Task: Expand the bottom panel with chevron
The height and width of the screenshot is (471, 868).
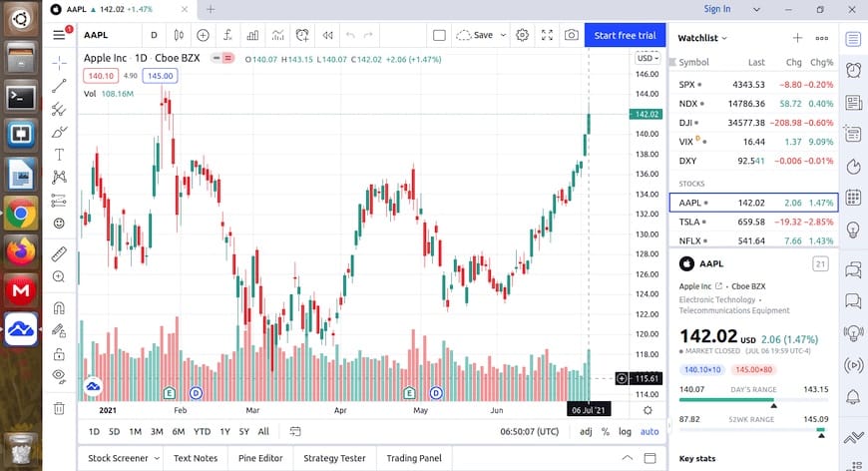Action: [628, 458]
